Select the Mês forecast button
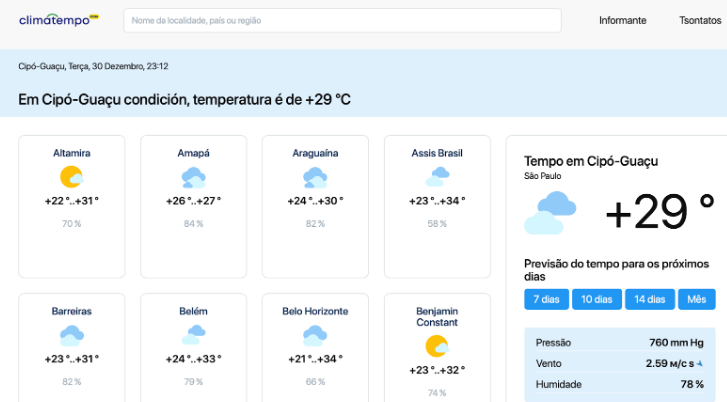The image size is (727, 402). point(697,299)
